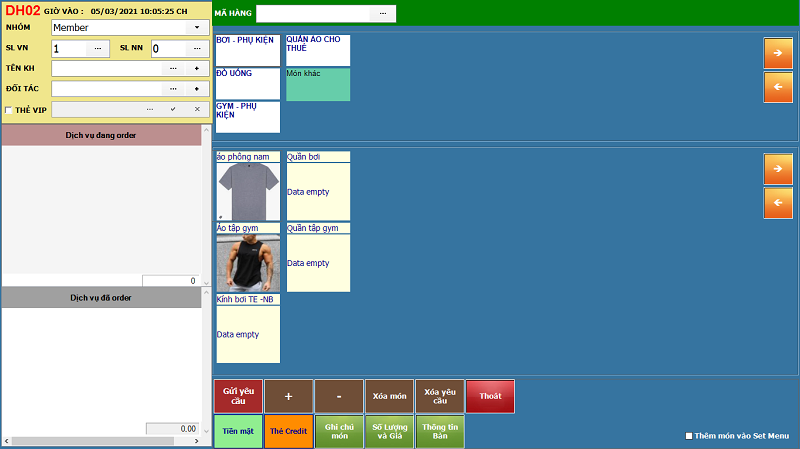The image size is (800, 449).
Task: Add the Quần tập gym item
Action: (x=318, y=257)
